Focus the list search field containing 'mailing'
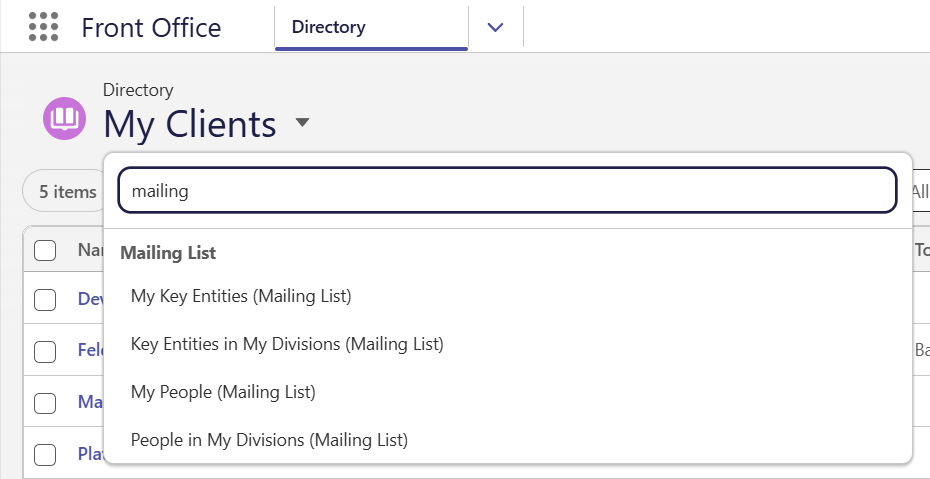Viewport: 930px width, 479px height. 507,190
